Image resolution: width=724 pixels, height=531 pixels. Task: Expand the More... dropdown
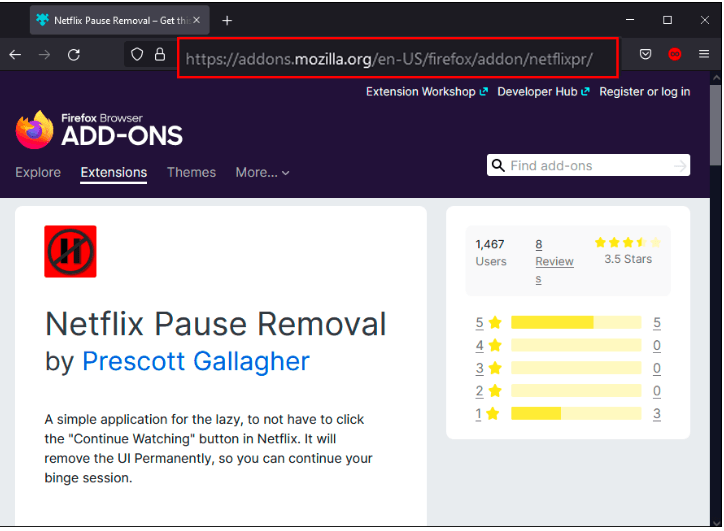click(x=262, y=172)
